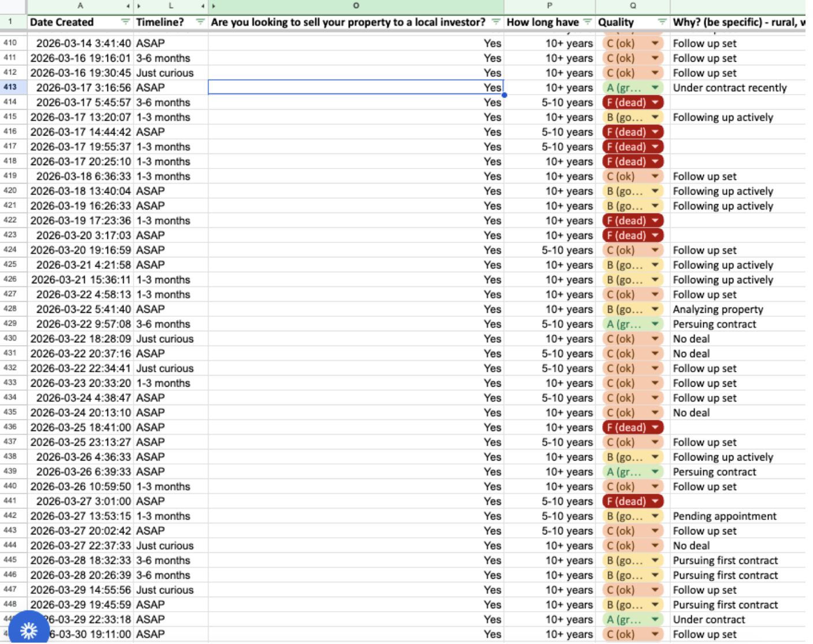Image resolution: width=813 pixels, height=644 pixels.
Task: Expand hidden columns left of column L
Action: pyautogui.click(x=137, y=6)
